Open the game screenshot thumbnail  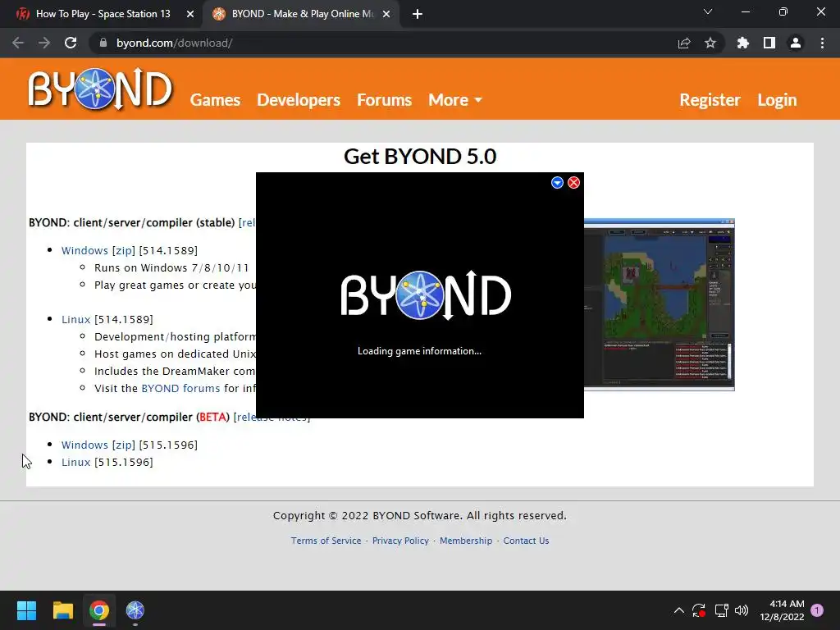(x=659, y=304)
